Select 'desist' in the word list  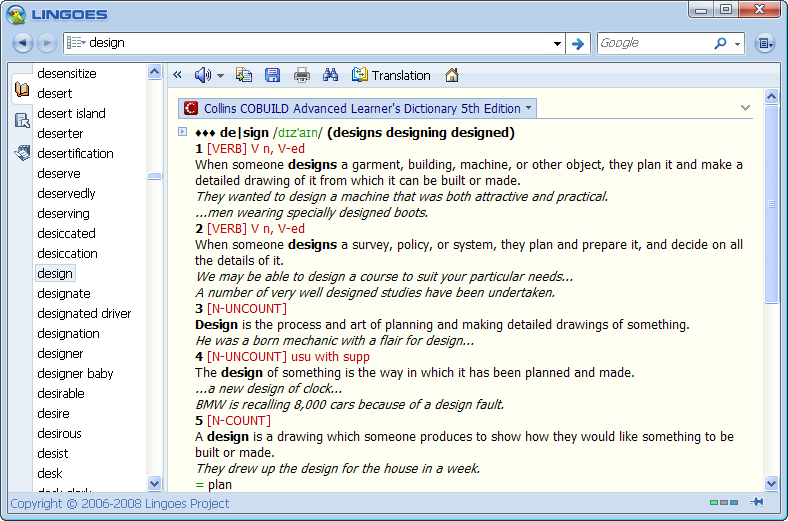[53, 454]
